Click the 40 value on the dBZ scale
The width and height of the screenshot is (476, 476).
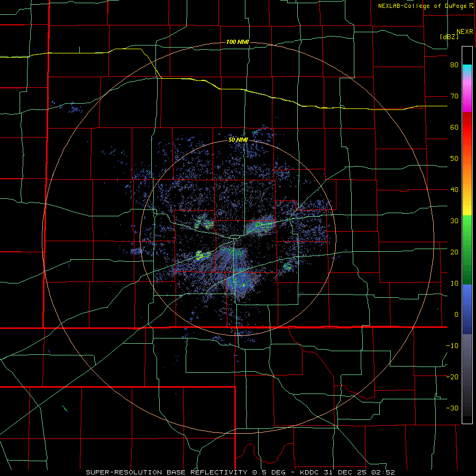pos(454,190)
